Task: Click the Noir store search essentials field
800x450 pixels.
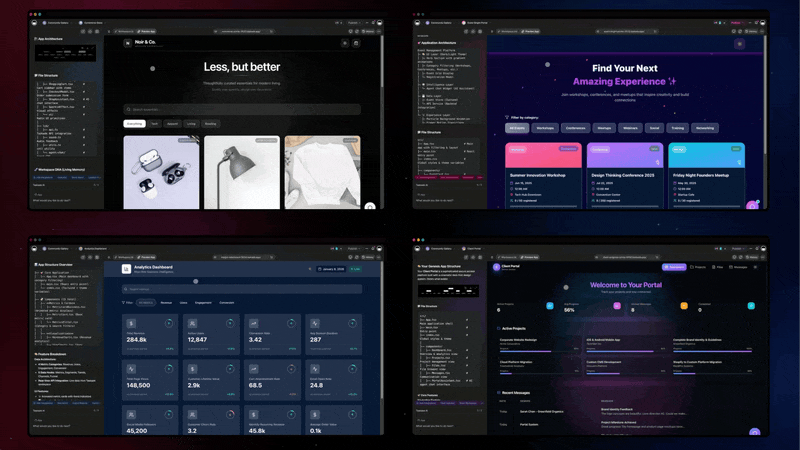Action: [242, 109]
